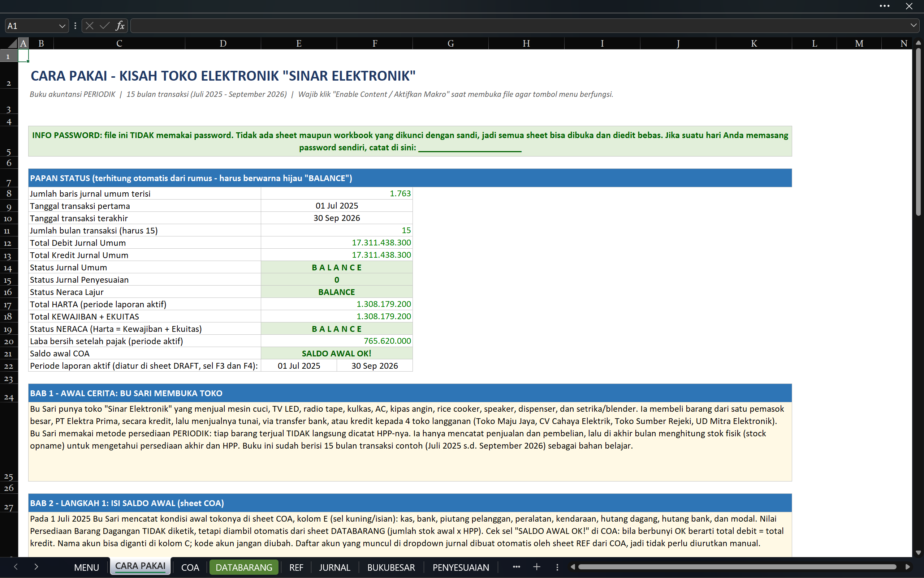Click the scroll down arrow of vertical scrollbar
The image size is (924, 578).
(918, 553)
